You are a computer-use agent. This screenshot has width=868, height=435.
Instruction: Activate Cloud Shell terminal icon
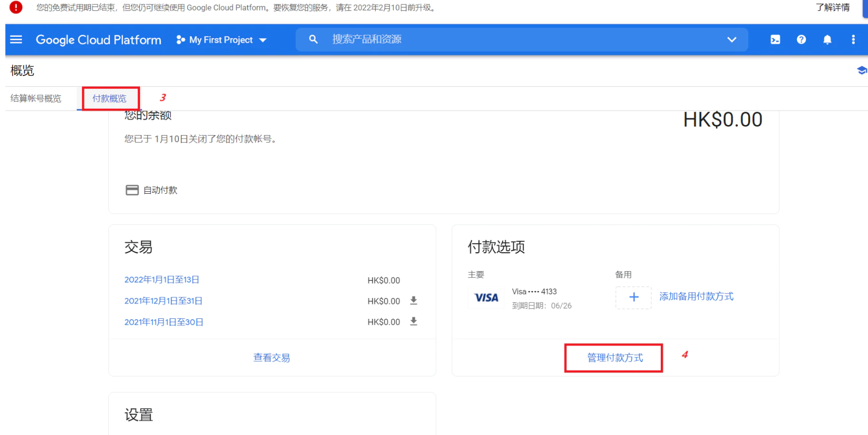(775, 40)
